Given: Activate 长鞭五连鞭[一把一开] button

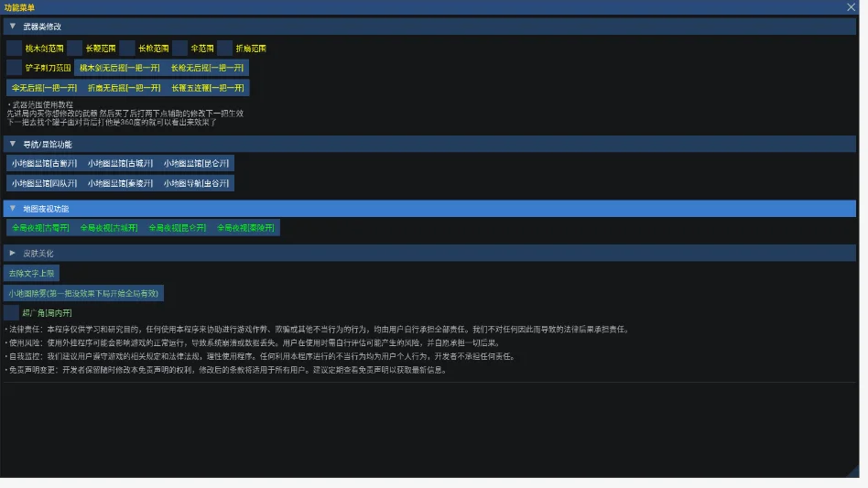Looking at the screenshot, I should click(x=208, y=87).
